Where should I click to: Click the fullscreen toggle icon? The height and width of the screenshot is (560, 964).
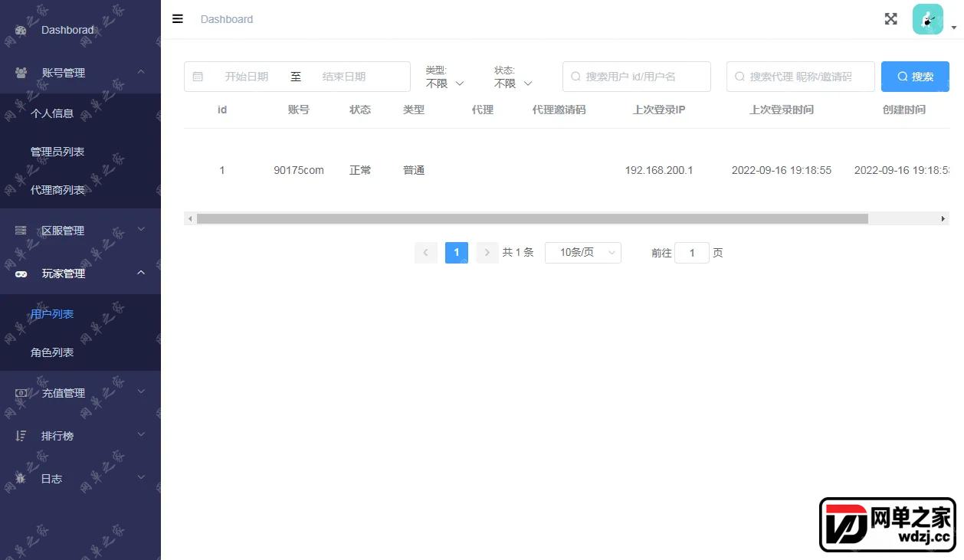pyautogui.click(x=890, y=19)
